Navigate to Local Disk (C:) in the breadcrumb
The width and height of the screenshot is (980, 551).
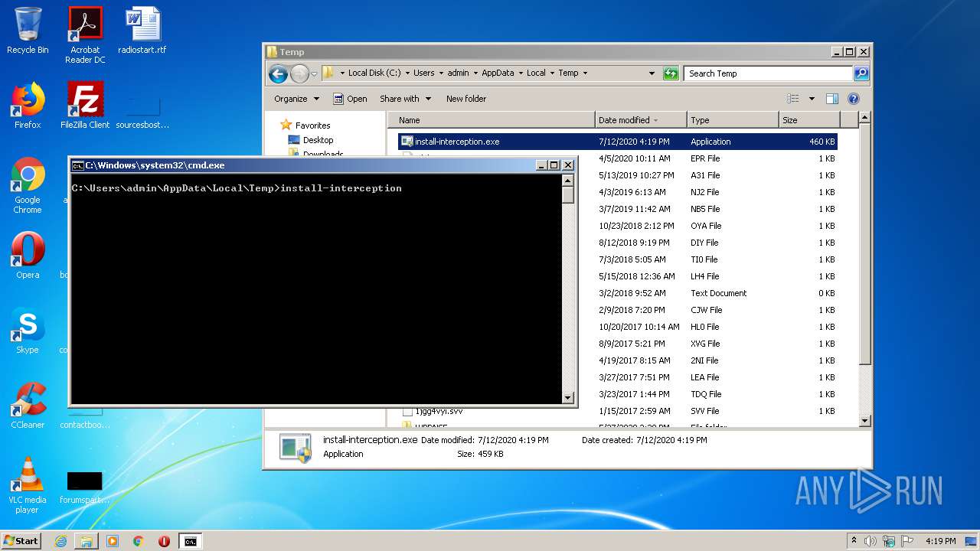click(374, 73)
